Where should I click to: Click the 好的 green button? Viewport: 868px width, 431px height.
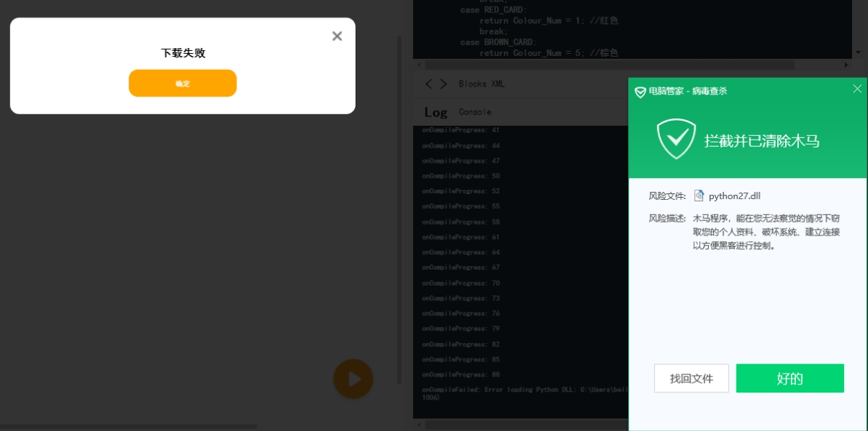[790, 379]
